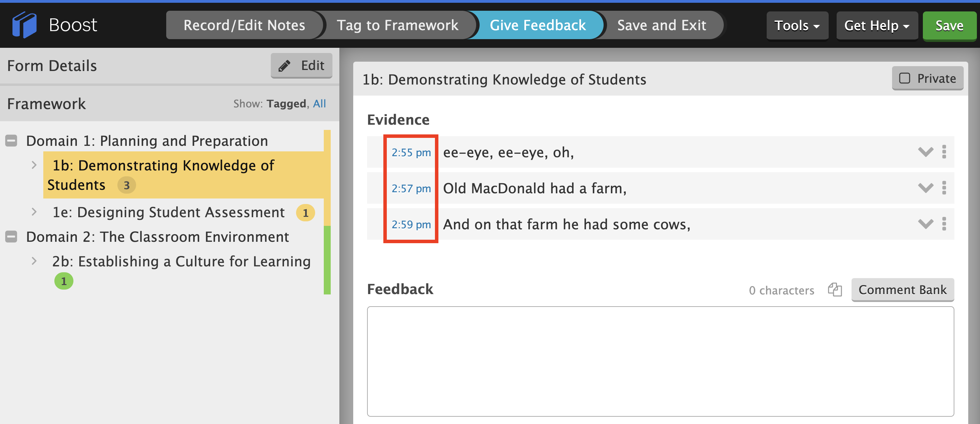Click the Boost book logo icon
This screenshot has height=424, width=980.
tap(24, 25)
